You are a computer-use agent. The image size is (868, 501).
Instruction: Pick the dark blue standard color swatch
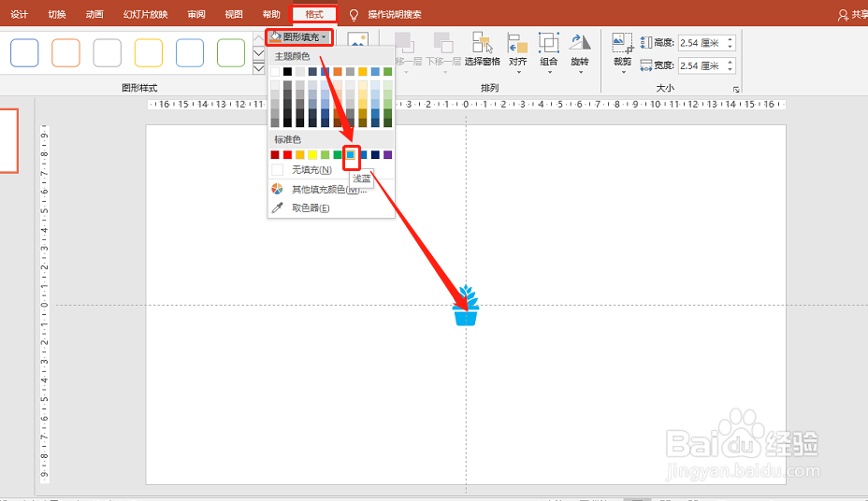click(375, 155)
